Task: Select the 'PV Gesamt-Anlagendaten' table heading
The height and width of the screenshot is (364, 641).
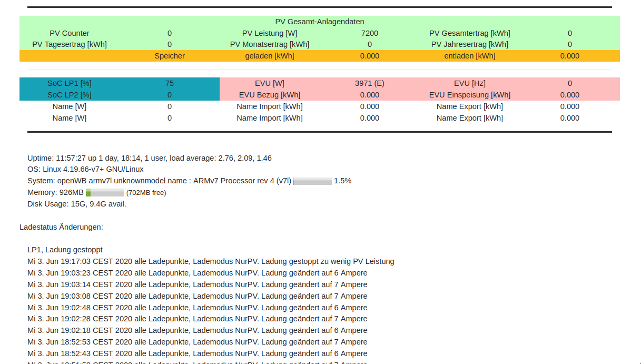Action: click(x=320, y=22)
